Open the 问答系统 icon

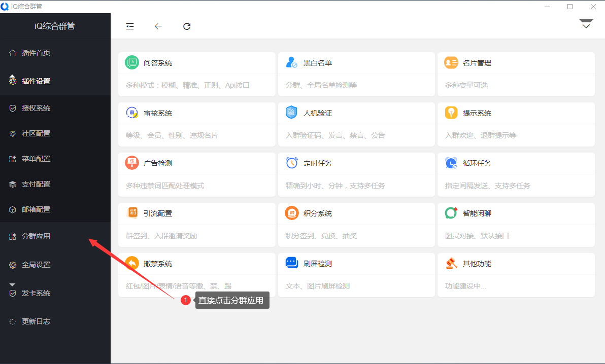132,62
